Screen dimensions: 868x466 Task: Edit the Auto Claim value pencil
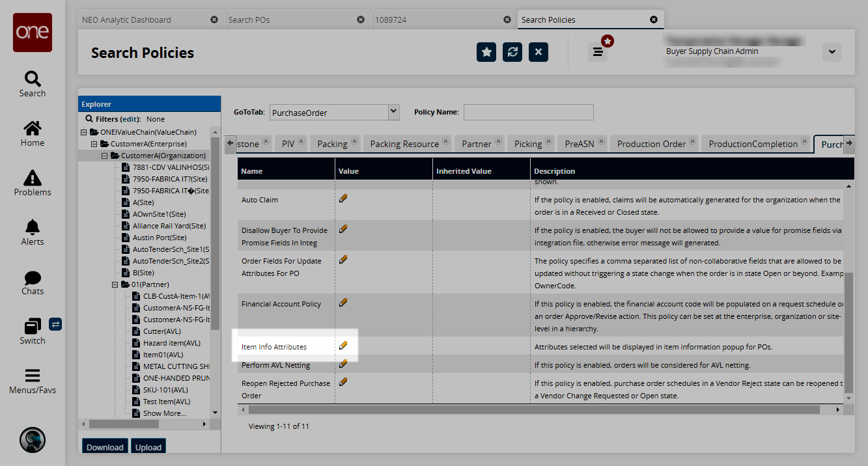(343, 199)
